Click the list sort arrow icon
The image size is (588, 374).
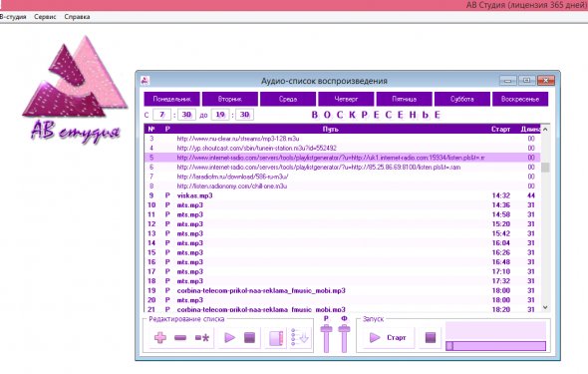(x=300, y=337)
